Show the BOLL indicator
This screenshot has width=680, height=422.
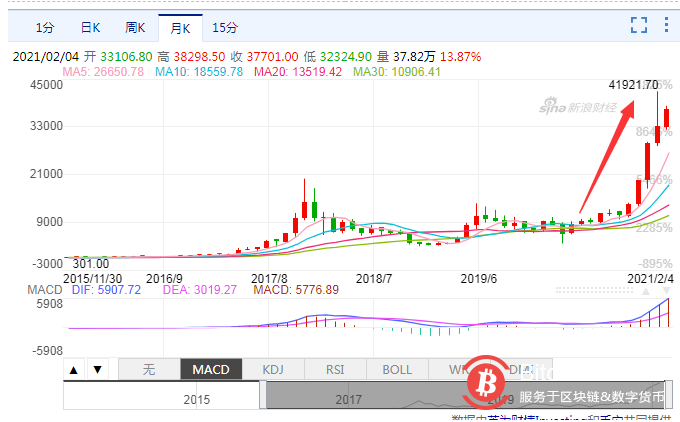397,369
